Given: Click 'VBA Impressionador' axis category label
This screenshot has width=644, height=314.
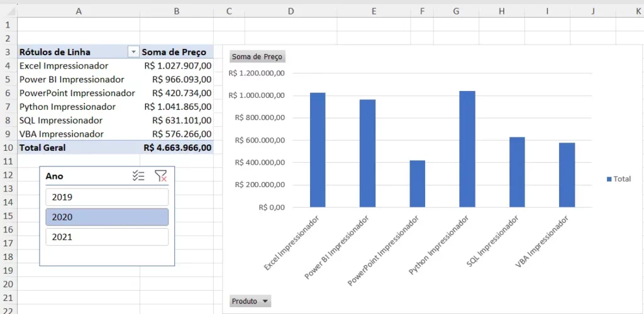Looking at the screenshot, I should point(543,242).
